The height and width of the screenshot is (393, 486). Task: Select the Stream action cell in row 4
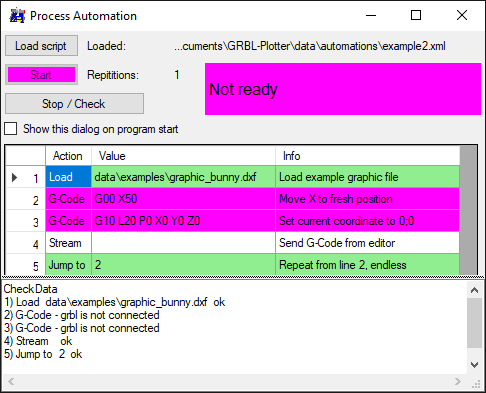click(x=68, y=243)
